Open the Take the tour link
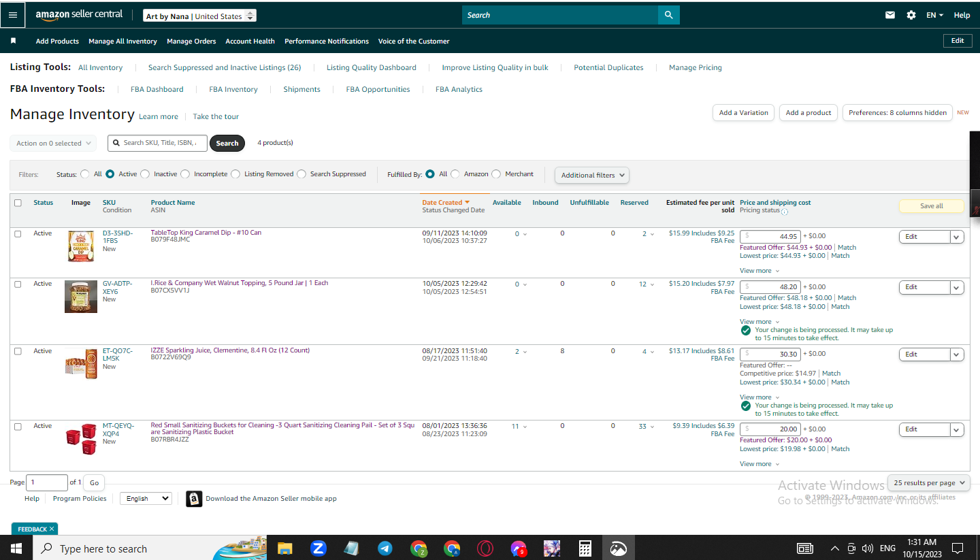Screen dimensions: 980x560 [216, 117]
